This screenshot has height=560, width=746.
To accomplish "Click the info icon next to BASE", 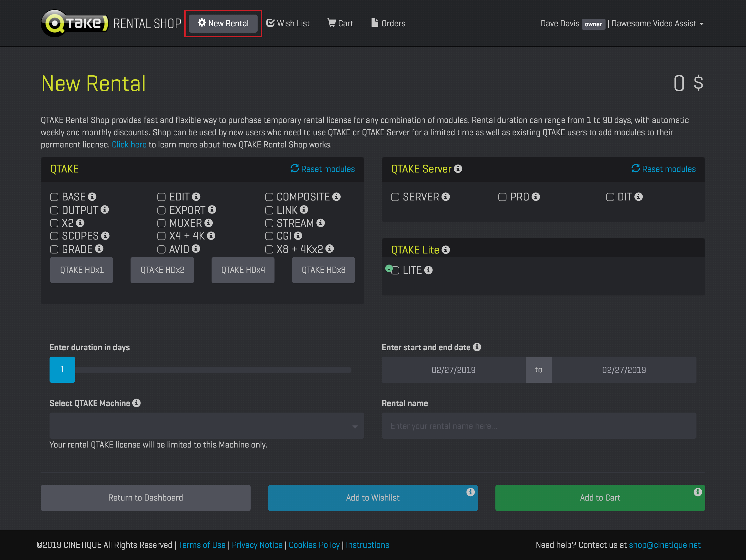I will tap(92, 197).
